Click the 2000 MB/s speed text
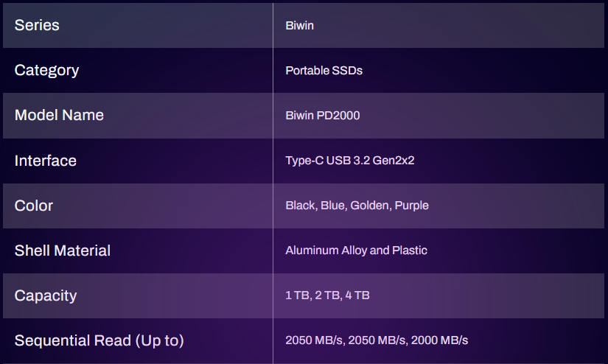The height and width of the screenshot is (364, 608). coord(439,340)
